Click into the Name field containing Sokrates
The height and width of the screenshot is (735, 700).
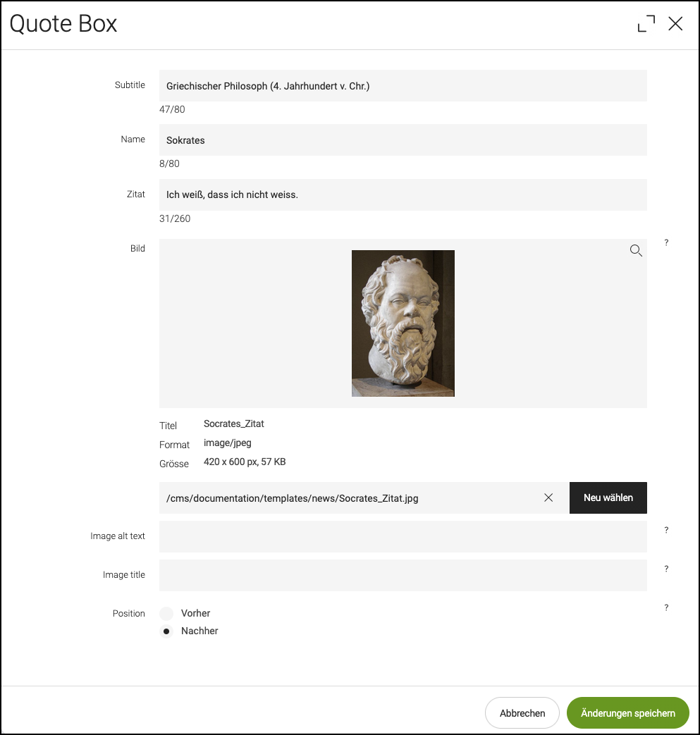click(403, 140)
